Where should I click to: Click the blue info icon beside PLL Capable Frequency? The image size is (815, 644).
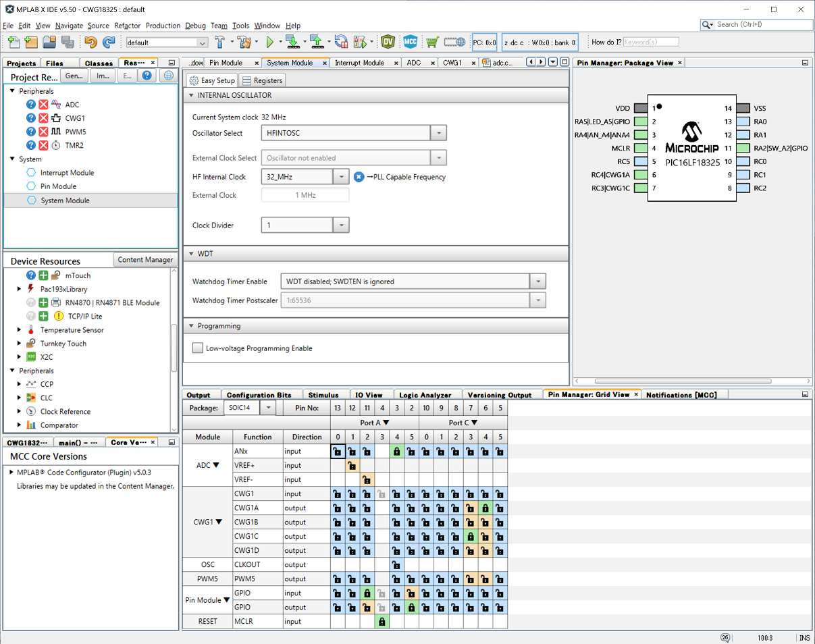tap(359, 177)
